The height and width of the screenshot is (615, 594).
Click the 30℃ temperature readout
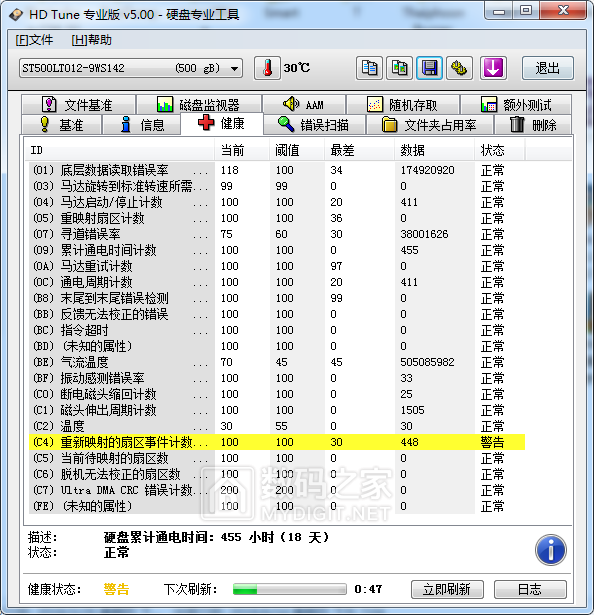tap(297, 68)
